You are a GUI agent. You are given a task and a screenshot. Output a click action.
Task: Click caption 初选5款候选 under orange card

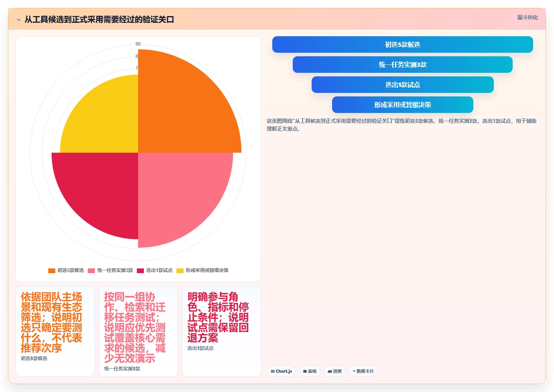(x=34, y=359)
